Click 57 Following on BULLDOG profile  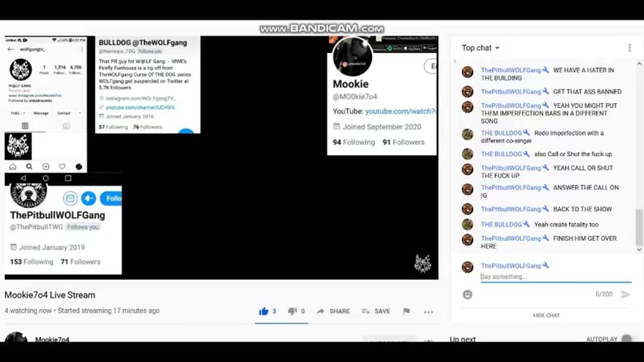point(113,127)
